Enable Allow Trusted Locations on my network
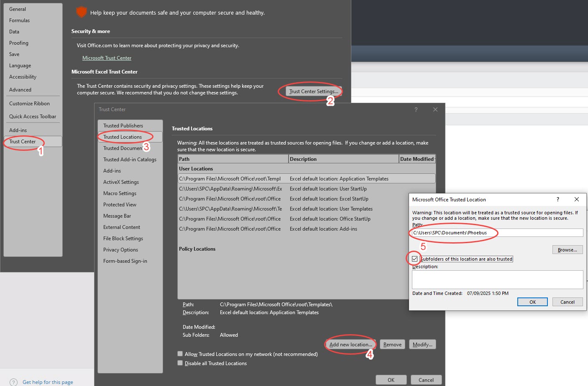Image resolution: width=588 pixels, height=386 pixels. pyautogui.click(x=180, y=354)
